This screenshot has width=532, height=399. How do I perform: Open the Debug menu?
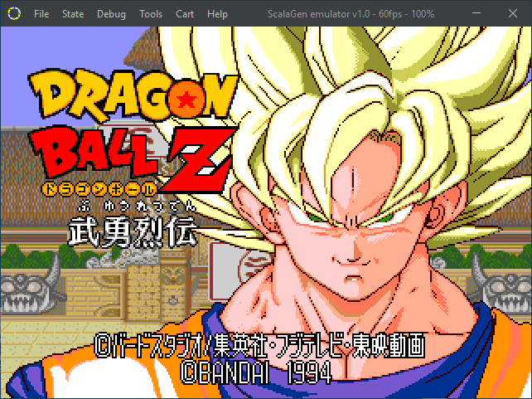111,14
